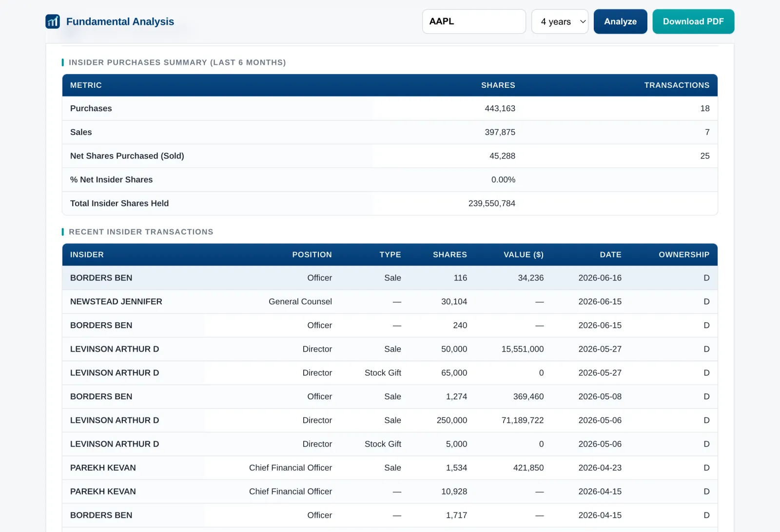The height and width of the screenshot is (532, 780).
Task: Click LEVINSON ARTHUR D in the 250,000 shares row
Action: click(x=115, y=420)
